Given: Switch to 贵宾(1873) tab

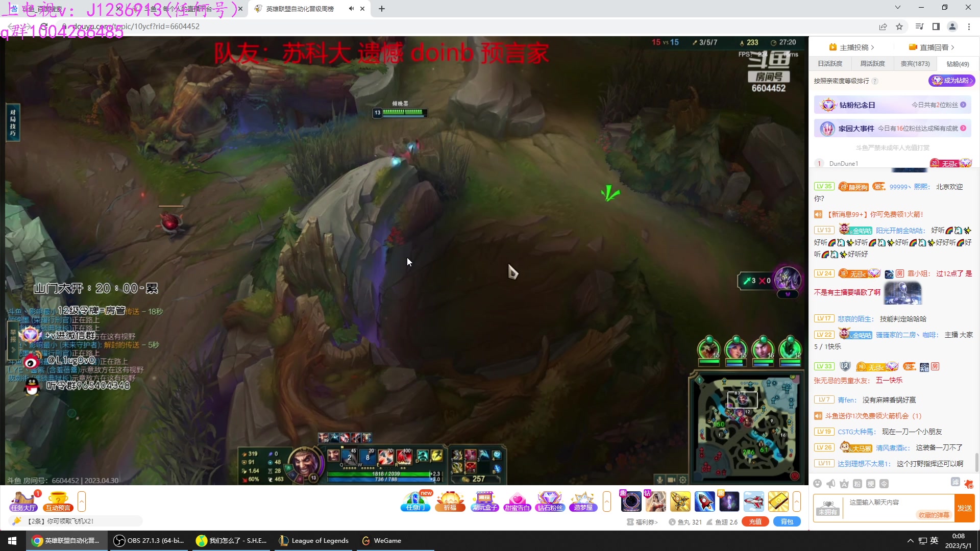Looking at the screenshot, I should [915, 64].
